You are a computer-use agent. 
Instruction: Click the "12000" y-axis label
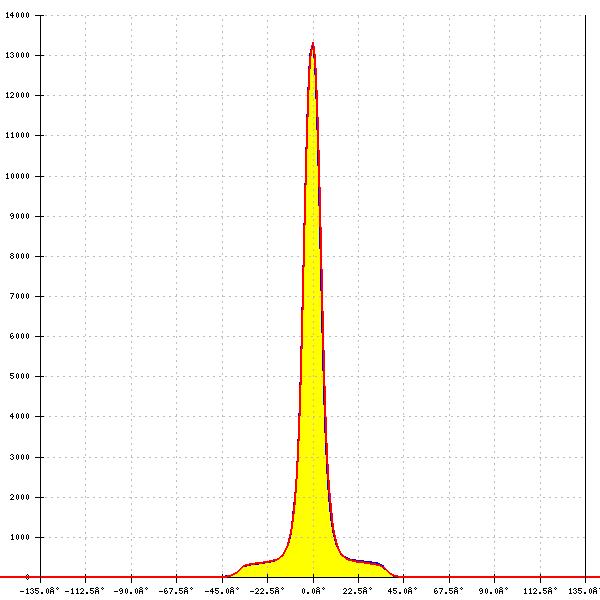(x=17, y=95)
